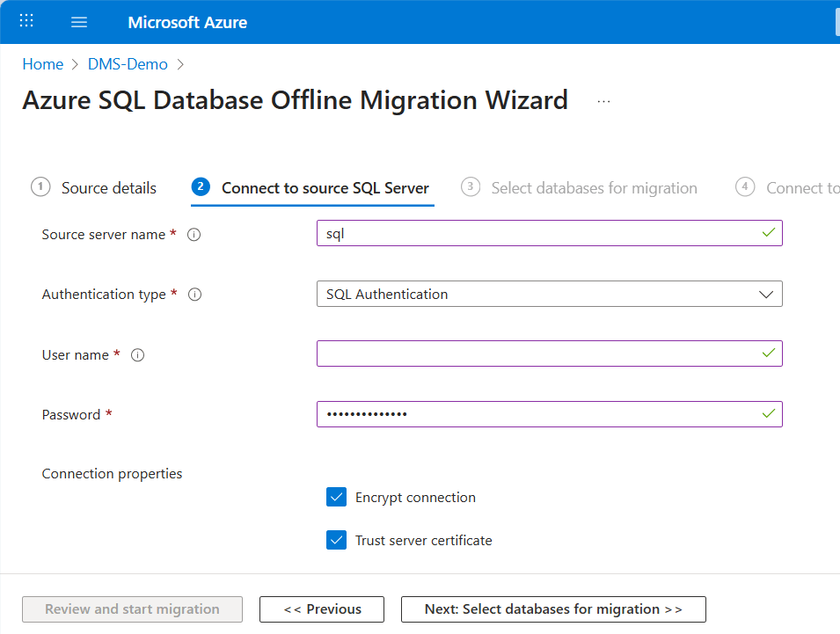Click Next: Select databases for migration
The width and height of the screenshot is (840, 634).
coord(553,609)
